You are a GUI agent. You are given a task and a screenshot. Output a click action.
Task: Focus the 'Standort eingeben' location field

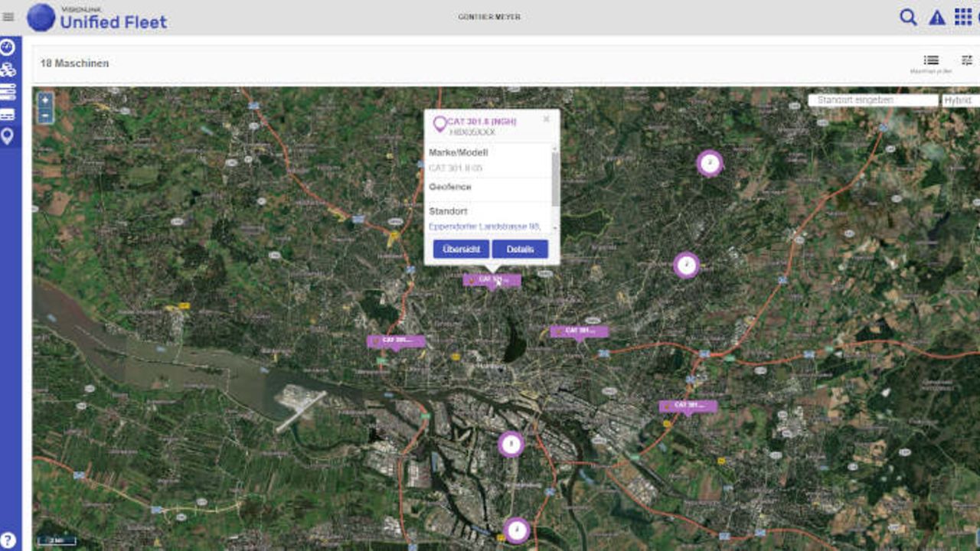click(874, 100)
